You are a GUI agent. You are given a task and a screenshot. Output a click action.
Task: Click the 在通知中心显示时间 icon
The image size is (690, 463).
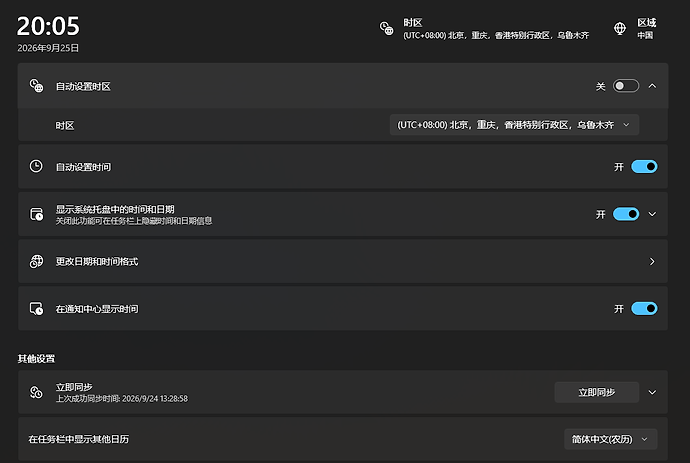37,309
